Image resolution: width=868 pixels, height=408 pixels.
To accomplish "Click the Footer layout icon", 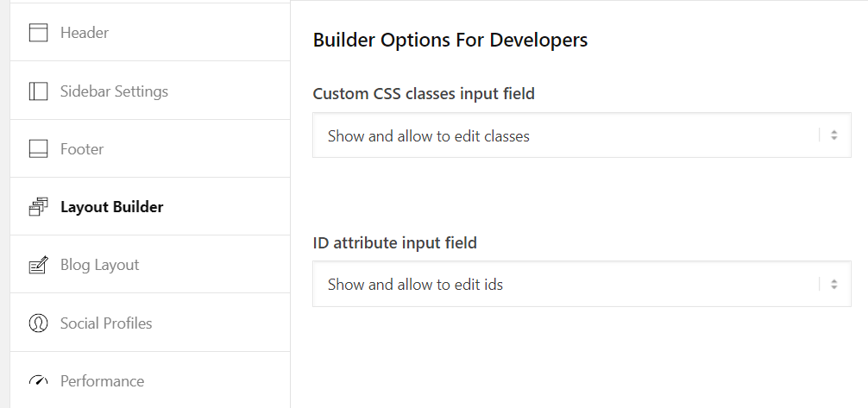I will click(38, 149).
